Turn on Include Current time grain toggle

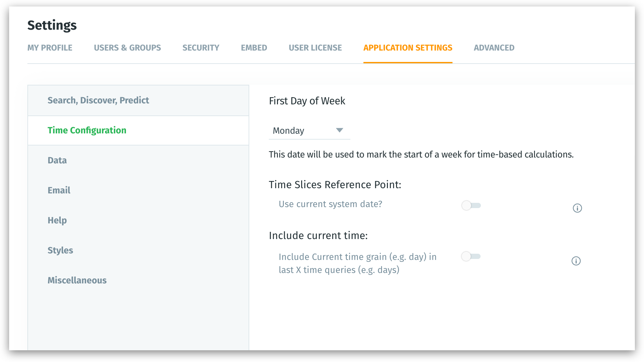(x=471, y=256)
